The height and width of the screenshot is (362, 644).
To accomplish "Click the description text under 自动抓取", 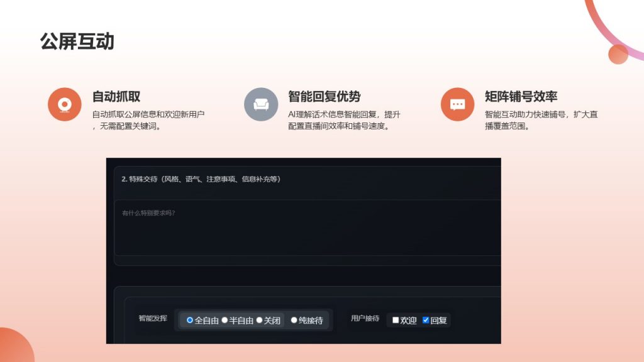I will click(148, 120).
